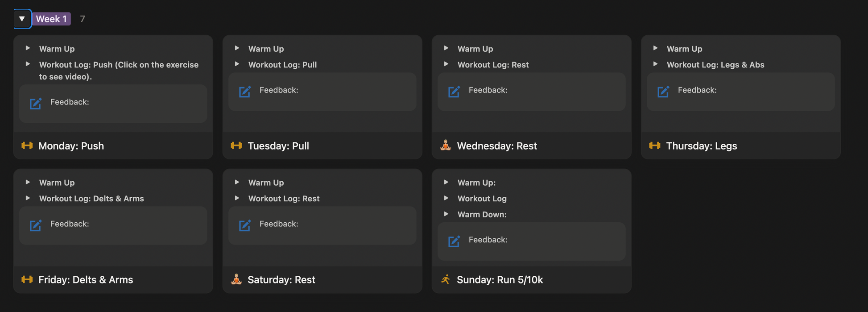The image size is (868, 312).
Task: Open the Sunday: Run 5/10k page title
Action: click(500, 280)
